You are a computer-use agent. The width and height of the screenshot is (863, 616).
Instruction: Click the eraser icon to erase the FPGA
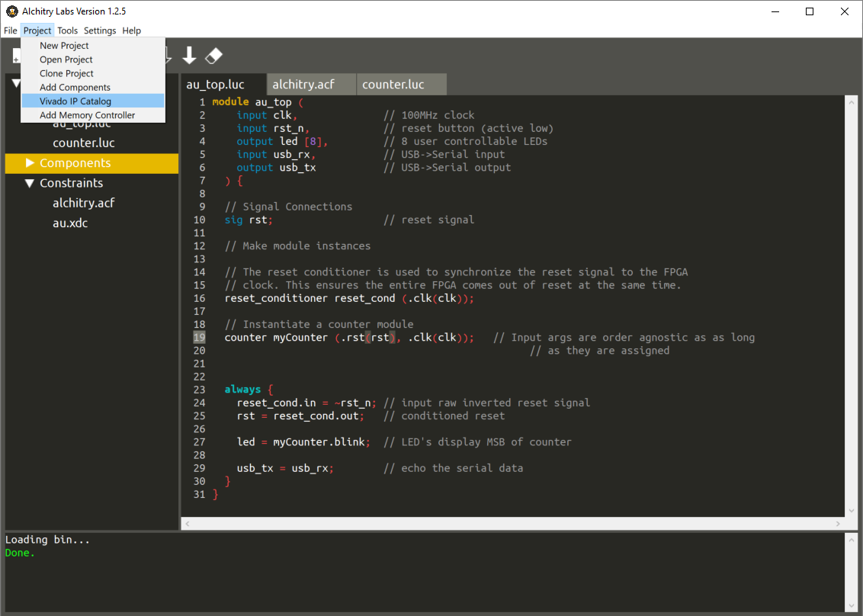click(213, 55)
